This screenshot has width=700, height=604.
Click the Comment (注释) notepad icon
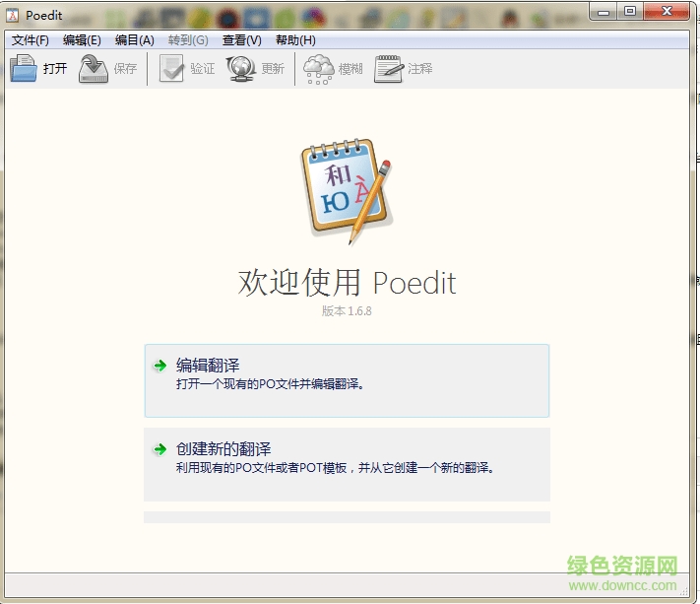(388, 69)
